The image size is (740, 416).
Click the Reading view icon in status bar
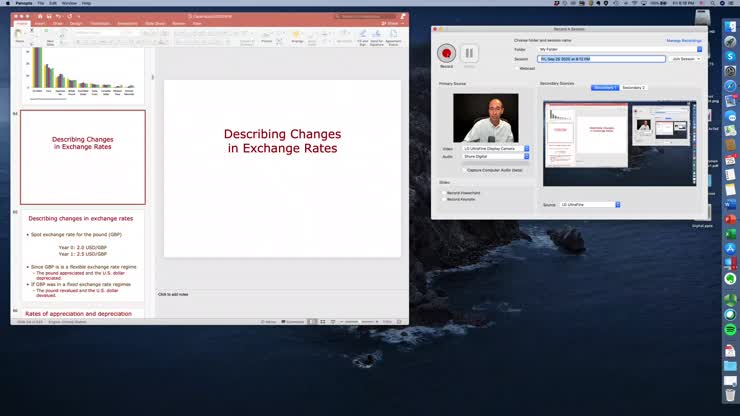coord(333,322)
